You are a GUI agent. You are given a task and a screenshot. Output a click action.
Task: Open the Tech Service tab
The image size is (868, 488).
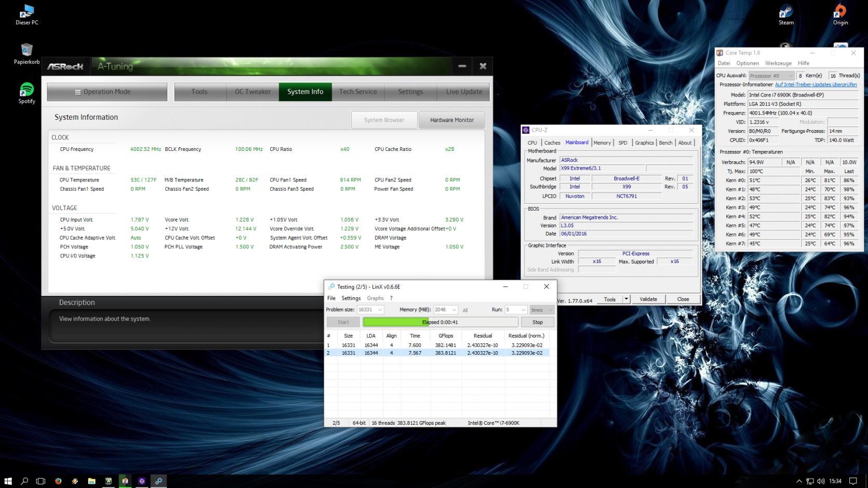tap(358, 92)
